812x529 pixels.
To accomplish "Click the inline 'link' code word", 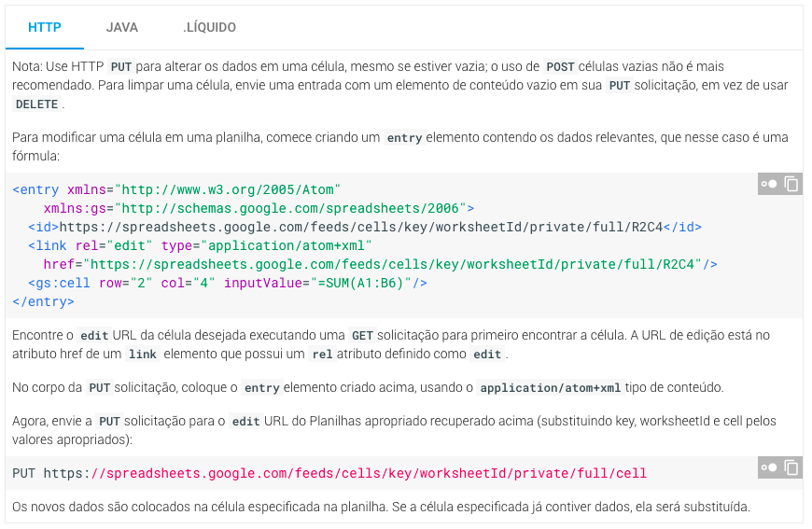I will (x=143, y=354).
